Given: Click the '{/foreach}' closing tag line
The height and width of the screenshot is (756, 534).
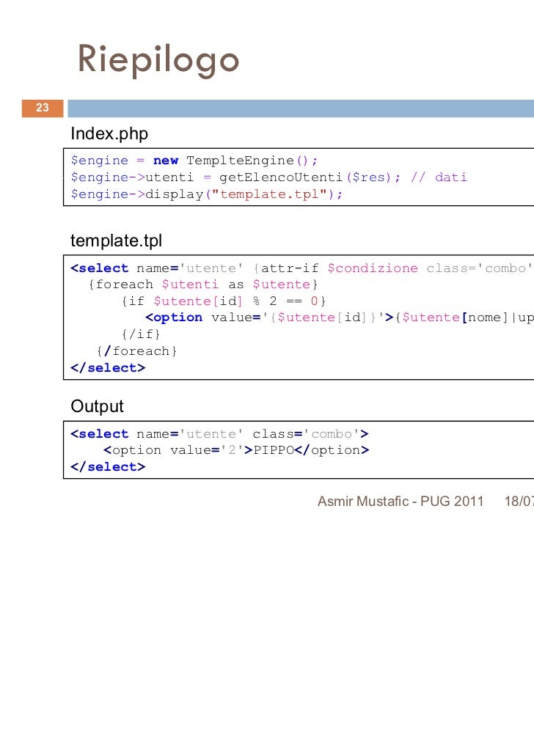Looking at the screenshot, I should coord(137,351).
